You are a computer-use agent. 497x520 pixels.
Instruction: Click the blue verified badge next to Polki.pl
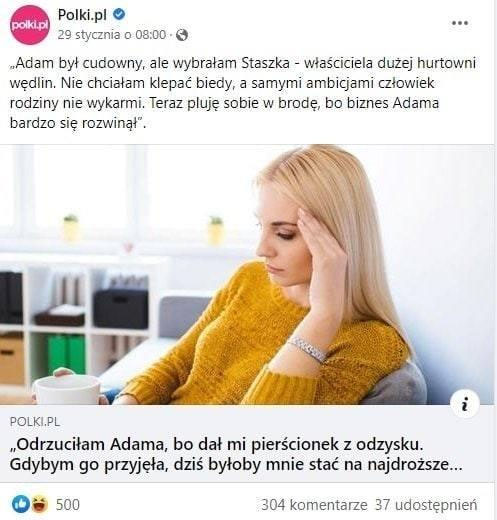(119, 14)
